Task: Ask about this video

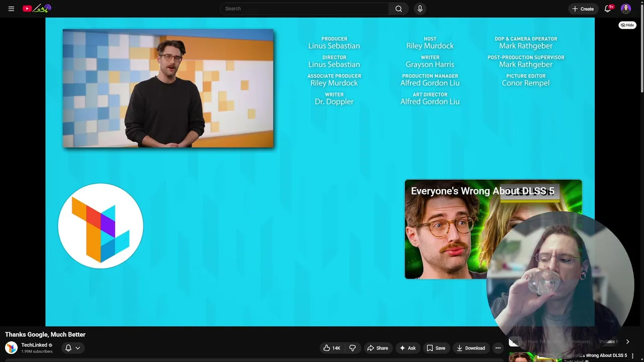Action: click(x=408, y=348)
